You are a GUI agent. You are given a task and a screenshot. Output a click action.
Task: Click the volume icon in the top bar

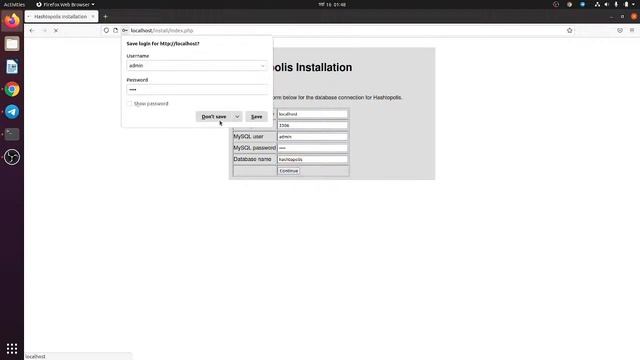click(x=607, y=4)
